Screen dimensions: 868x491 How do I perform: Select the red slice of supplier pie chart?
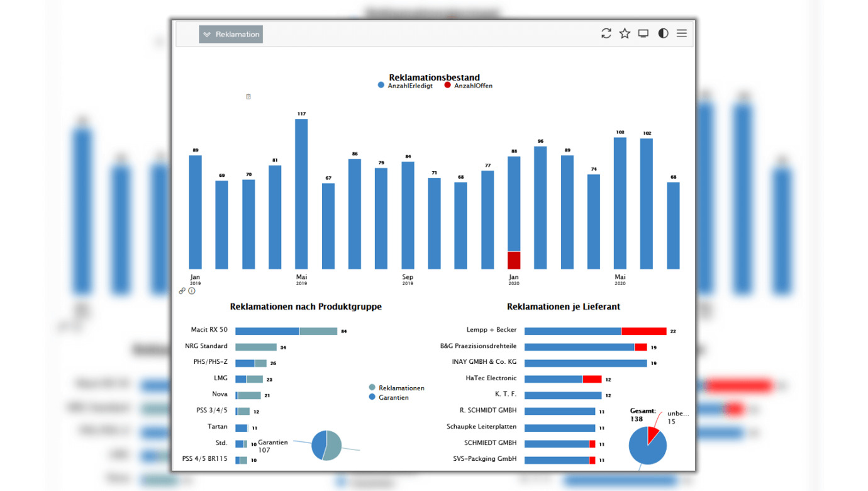click(x=654, y=434)
